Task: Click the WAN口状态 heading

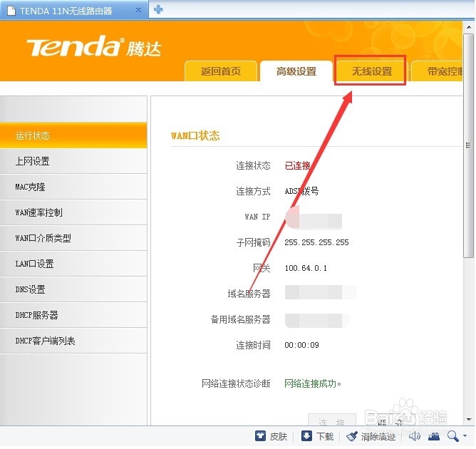Action: coord(195,135)
